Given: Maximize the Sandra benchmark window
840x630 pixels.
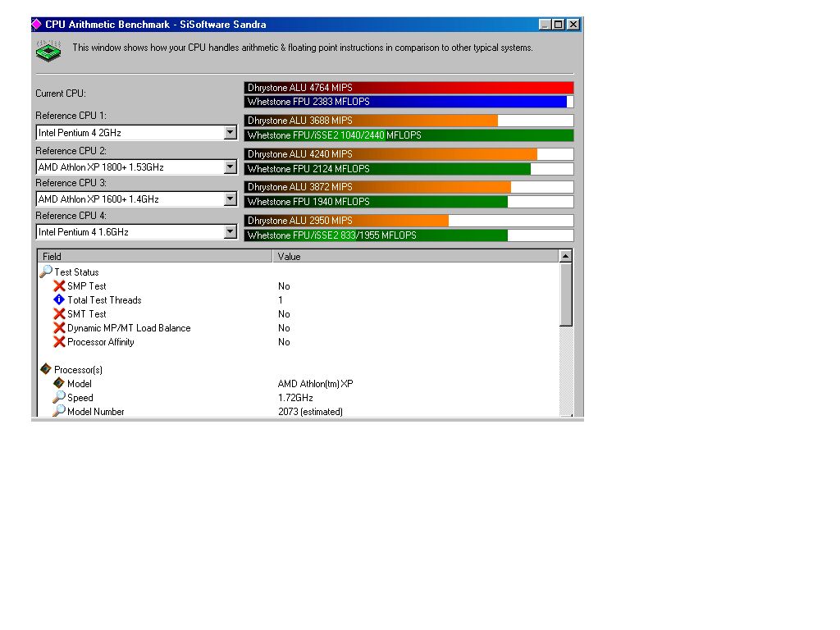Looking at the screenshot, I should 558,25.
